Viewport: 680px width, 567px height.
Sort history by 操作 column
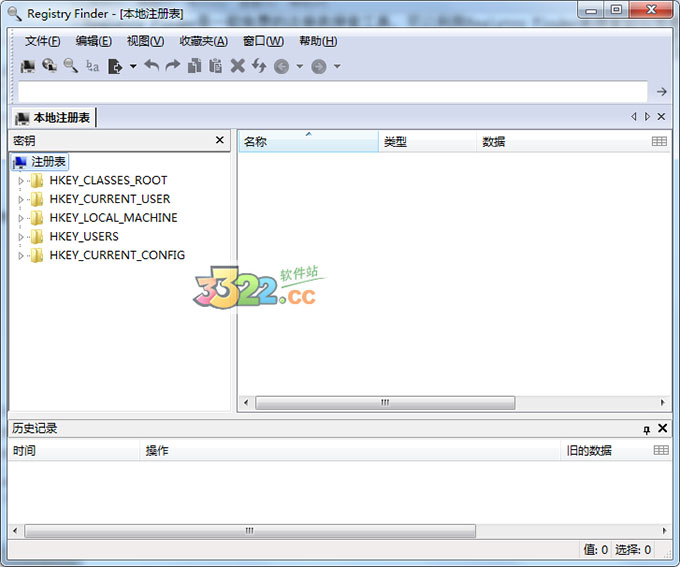coord(350,451)
